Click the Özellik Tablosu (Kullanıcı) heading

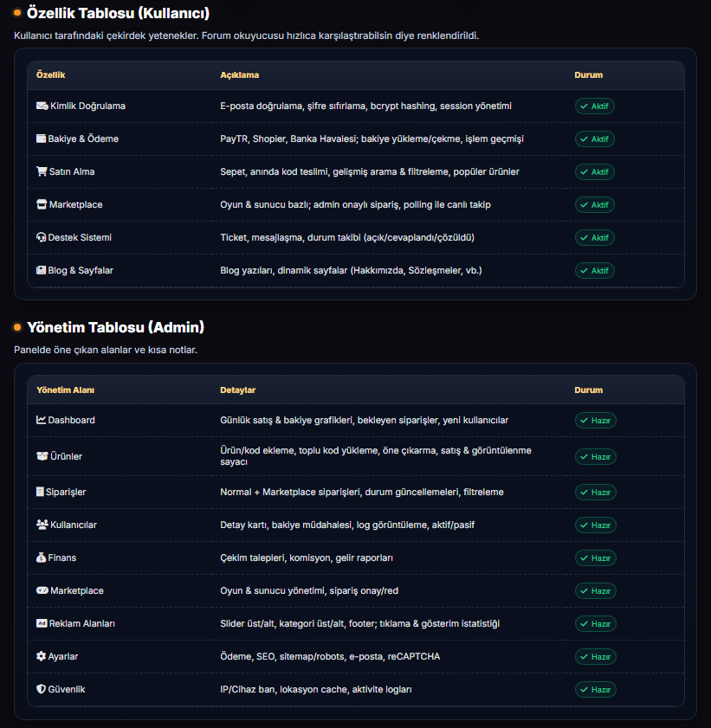pyautogui.click(x=118, y=14)
